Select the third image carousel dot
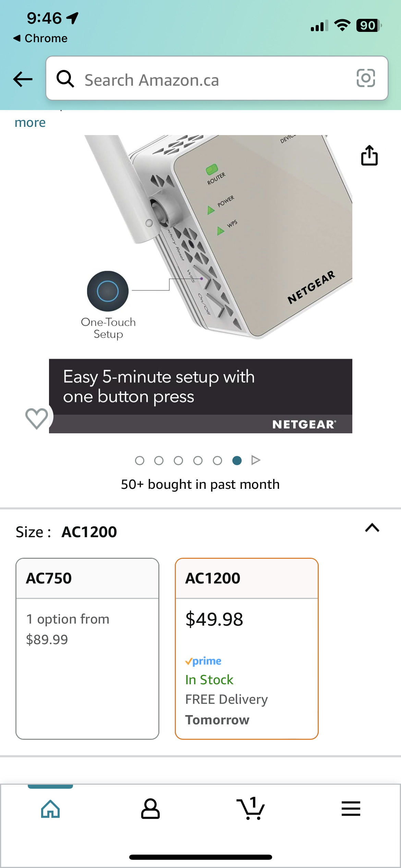 [x=178, y=460]
